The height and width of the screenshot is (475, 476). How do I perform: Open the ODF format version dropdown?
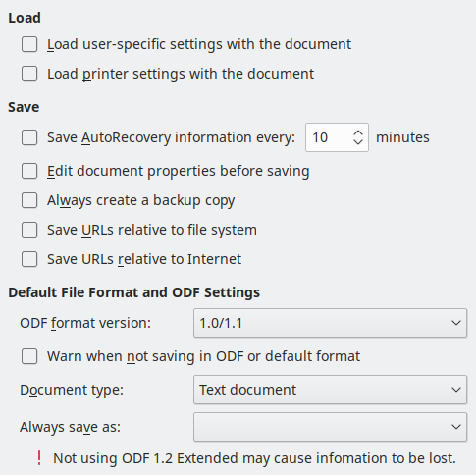click(x=330, y=323)
